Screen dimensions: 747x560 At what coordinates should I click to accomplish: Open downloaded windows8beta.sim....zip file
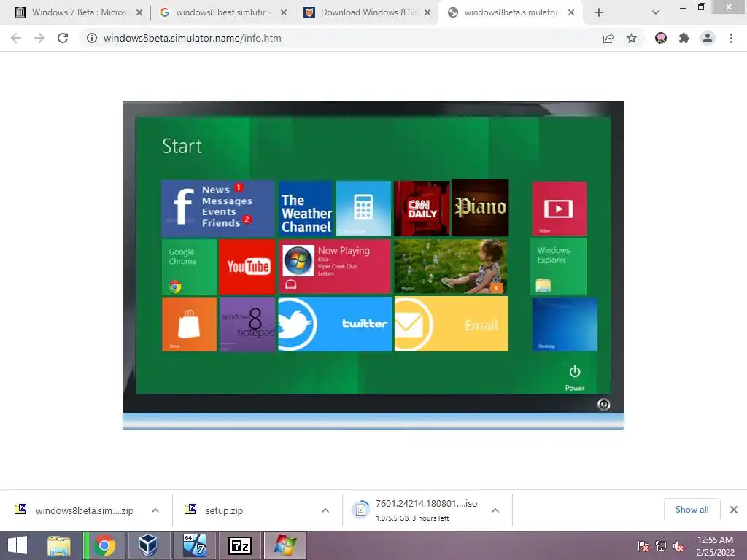(x=74, y=510)
